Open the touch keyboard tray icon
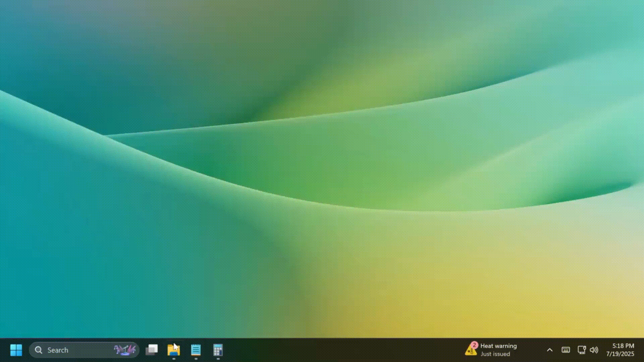The height and width of the screenshot is (362, 644). 566,350
